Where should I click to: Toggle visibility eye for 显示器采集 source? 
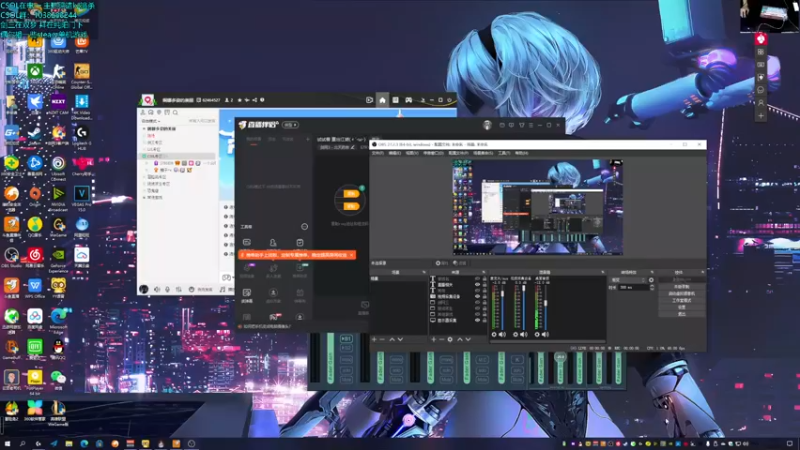[478, 320]
